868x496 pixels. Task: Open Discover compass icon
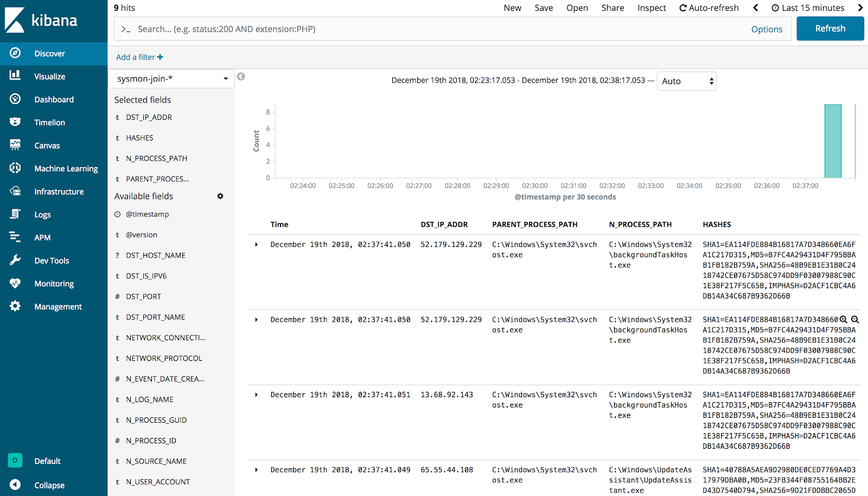(x=15, y=53)
